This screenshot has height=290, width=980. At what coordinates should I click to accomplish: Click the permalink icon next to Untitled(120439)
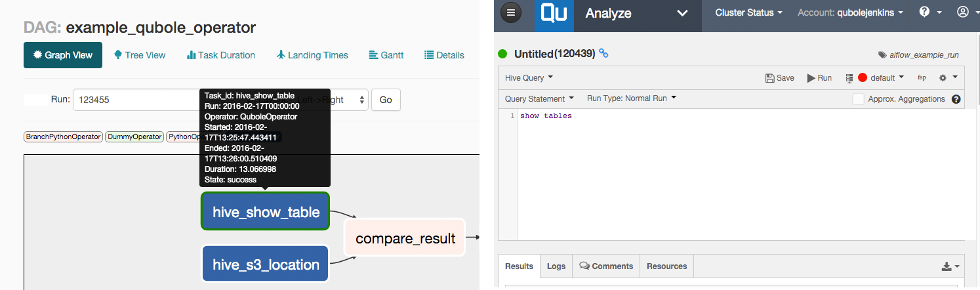click(x=603, y=53)
